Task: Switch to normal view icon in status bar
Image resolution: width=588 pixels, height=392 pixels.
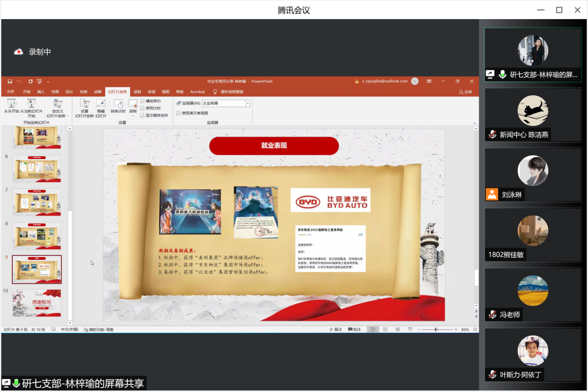Action: [x=373, y=330]
